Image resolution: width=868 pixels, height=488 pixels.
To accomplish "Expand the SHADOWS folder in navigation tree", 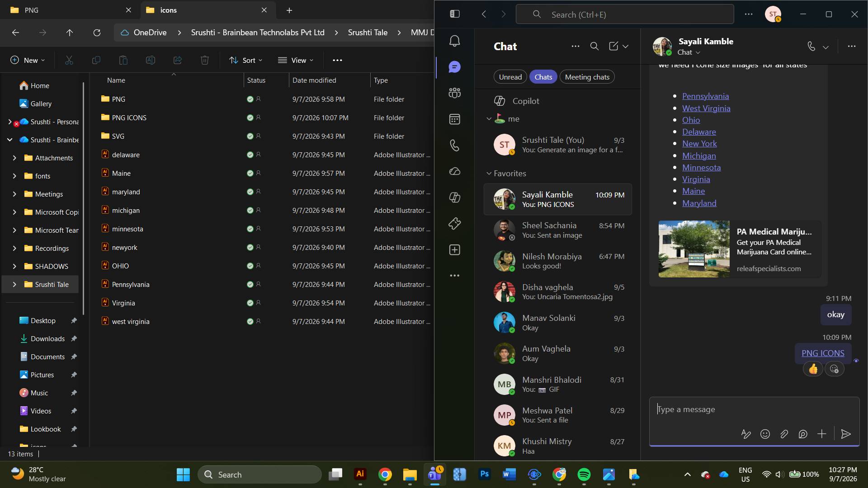I will pos(14,267).
